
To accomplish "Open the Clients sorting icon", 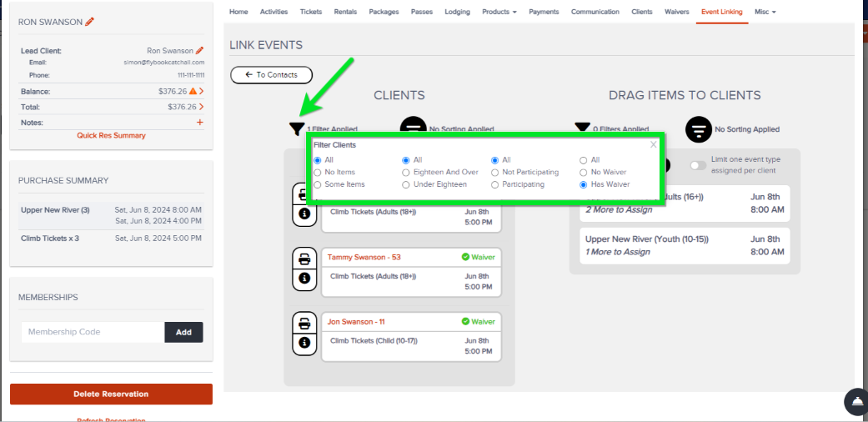I will (413, 129).
